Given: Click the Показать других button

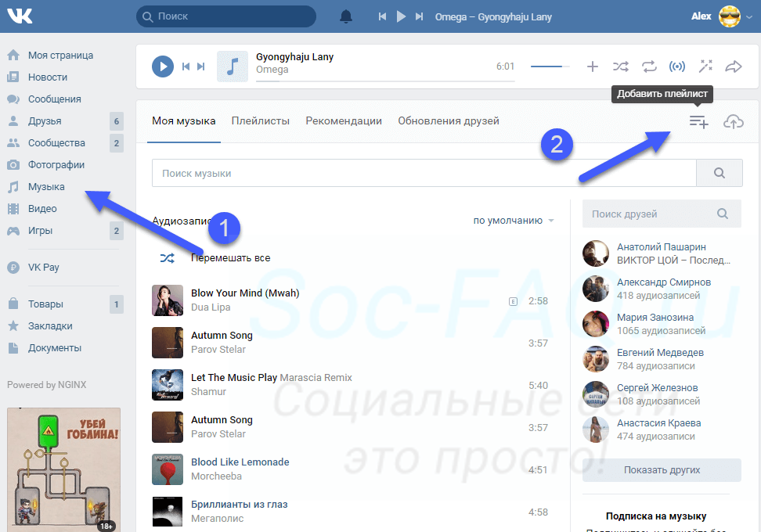Looking at the screenshot, I should point(662,470).
